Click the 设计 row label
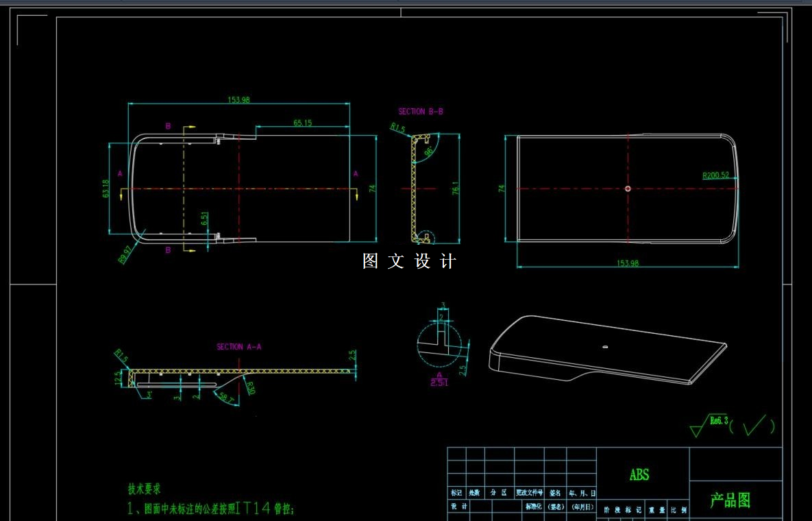The width and height of the screenshot is (812, 521). (x=458, y=506)
